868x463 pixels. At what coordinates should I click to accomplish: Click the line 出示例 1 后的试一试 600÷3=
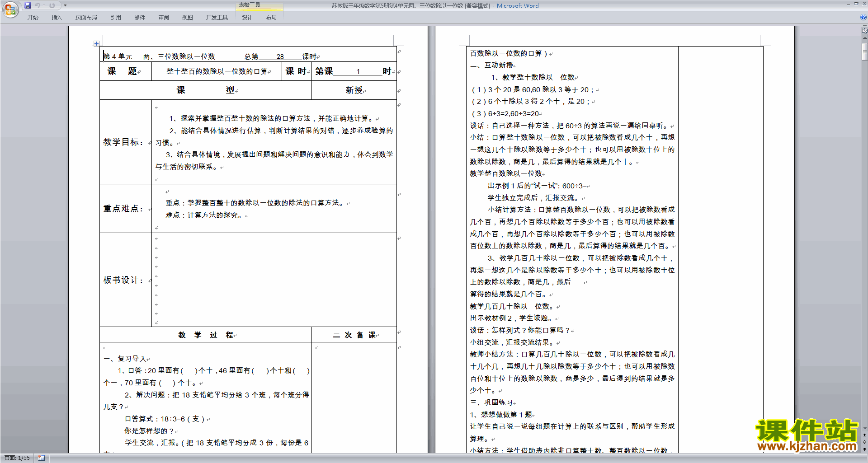(538, 186)
